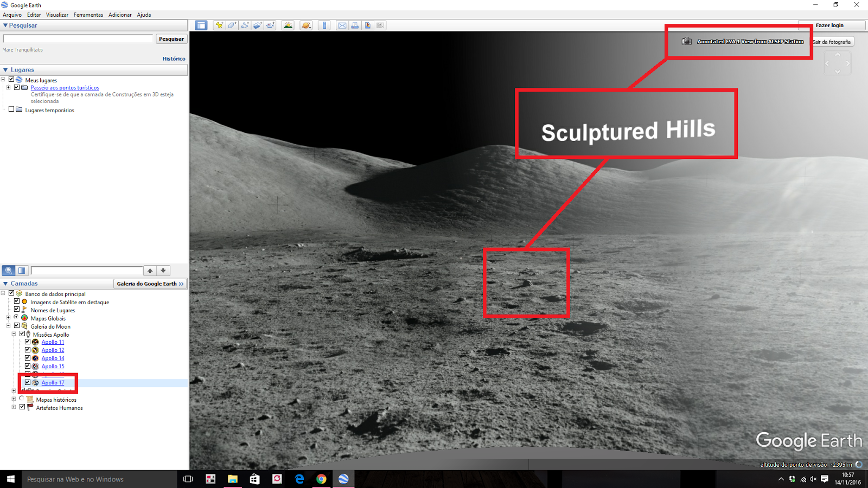Open the Adicionar menu
This screenshot has height=488, width=868.
point(120,15)
